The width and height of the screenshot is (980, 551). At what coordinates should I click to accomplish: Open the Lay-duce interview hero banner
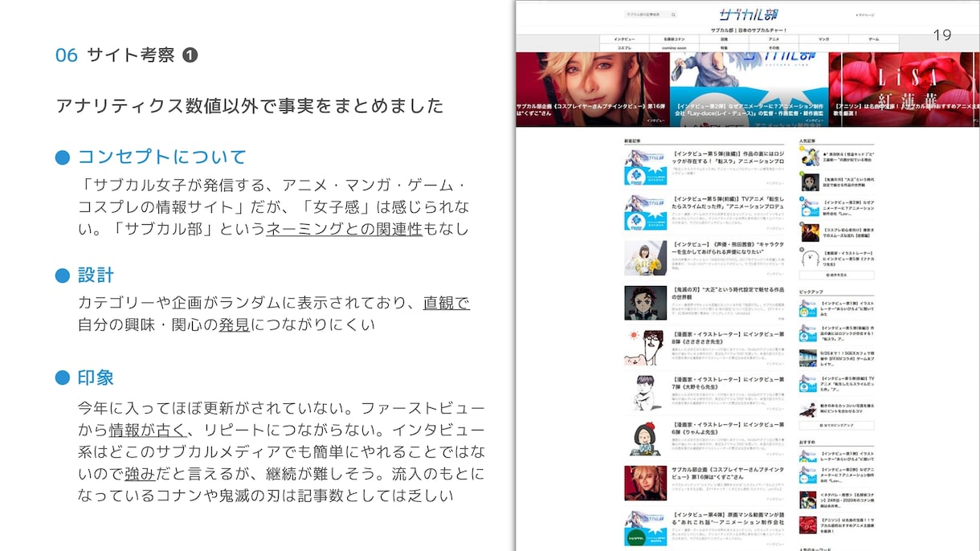(x=749, y=89)
